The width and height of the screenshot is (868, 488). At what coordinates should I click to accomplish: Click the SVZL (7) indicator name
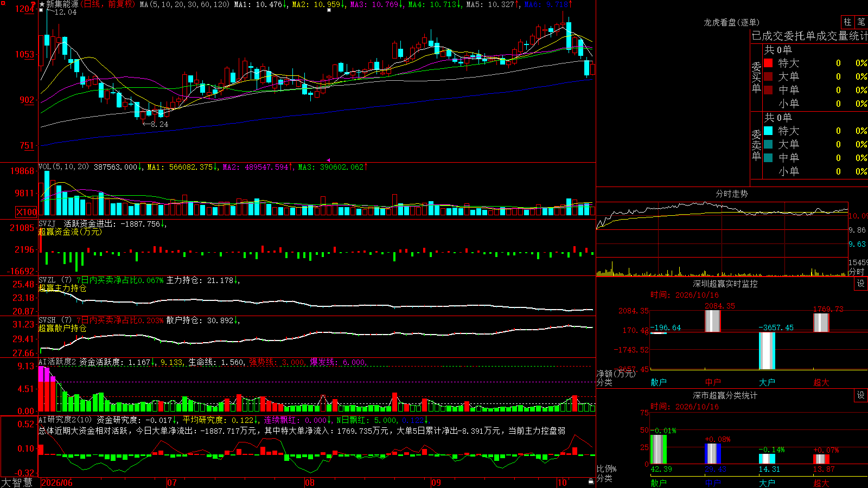[x=55, y=280]
